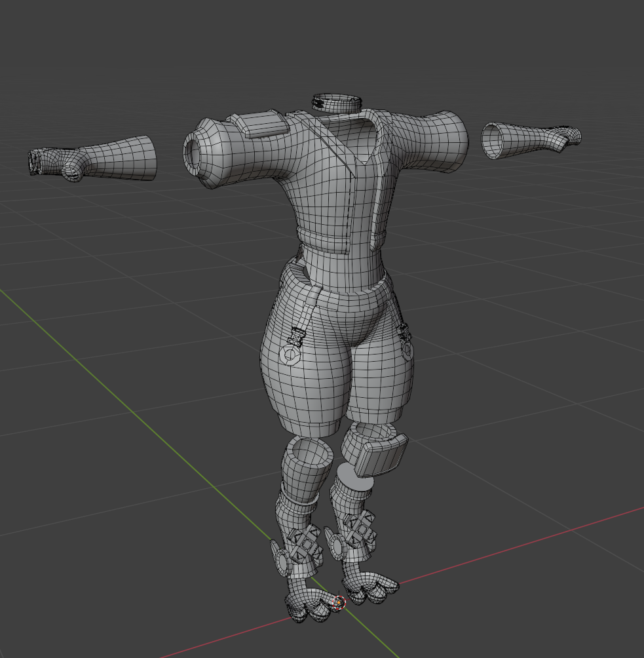Screen dimensions: 644x658
Task: Click the red X axis line
Action: click(524, 544)
